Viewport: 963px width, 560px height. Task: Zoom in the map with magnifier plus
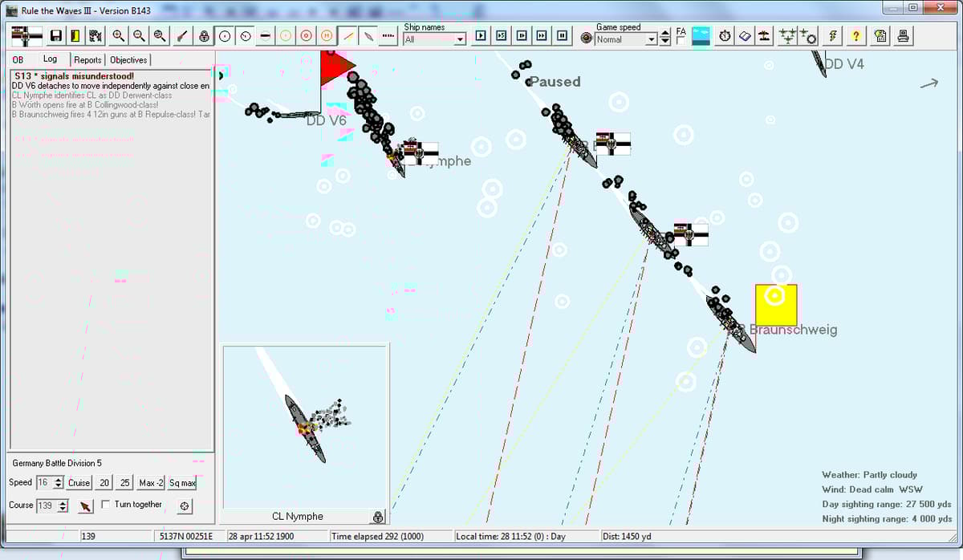[x=119, y=36]
